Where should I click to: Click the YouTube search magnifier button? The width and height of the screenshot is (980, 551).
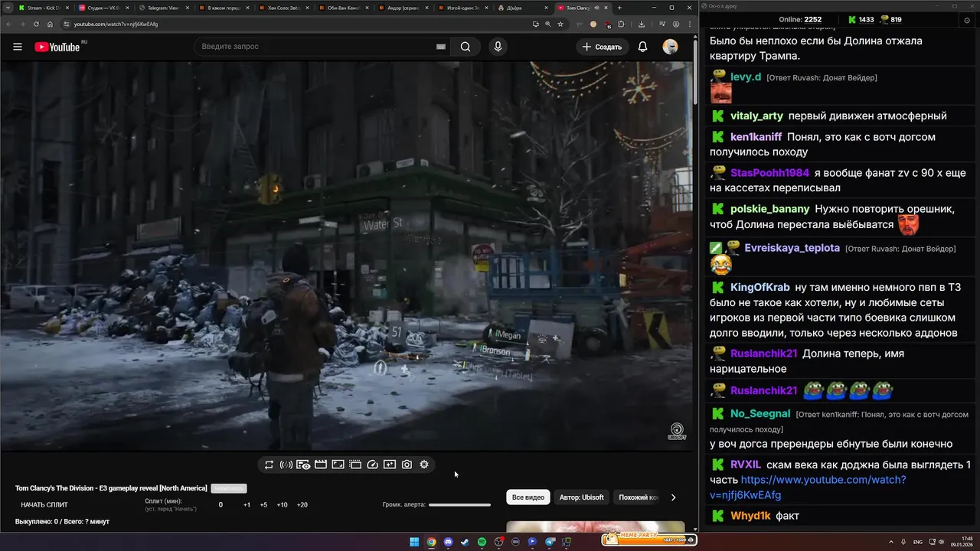point(465,47)
